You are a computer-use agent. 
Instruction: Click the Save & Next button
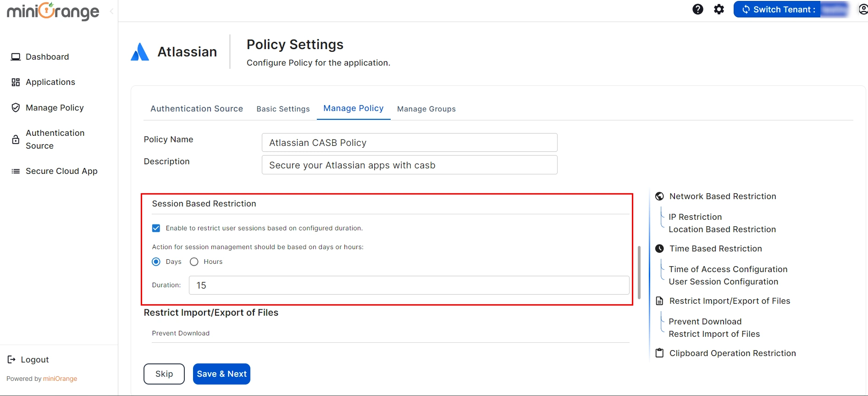(221, 374)
